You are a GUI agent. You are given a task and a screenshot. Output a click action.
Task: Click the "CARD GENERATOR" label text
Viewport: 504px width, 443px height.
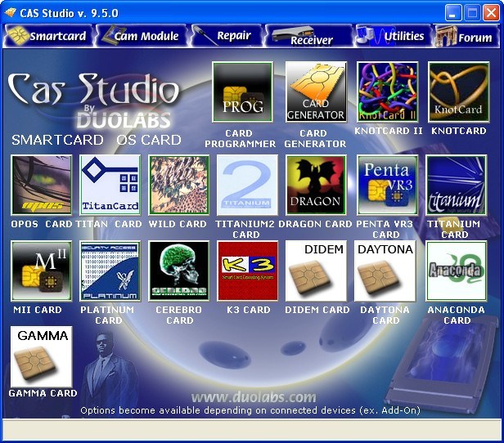(x=315, y=138)
